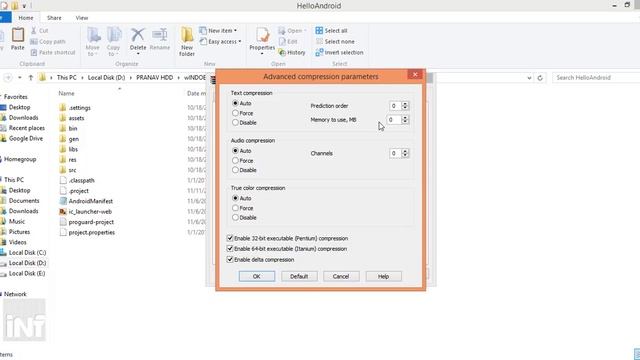
Task: Increase the Channels value
Action: point(405,151)
